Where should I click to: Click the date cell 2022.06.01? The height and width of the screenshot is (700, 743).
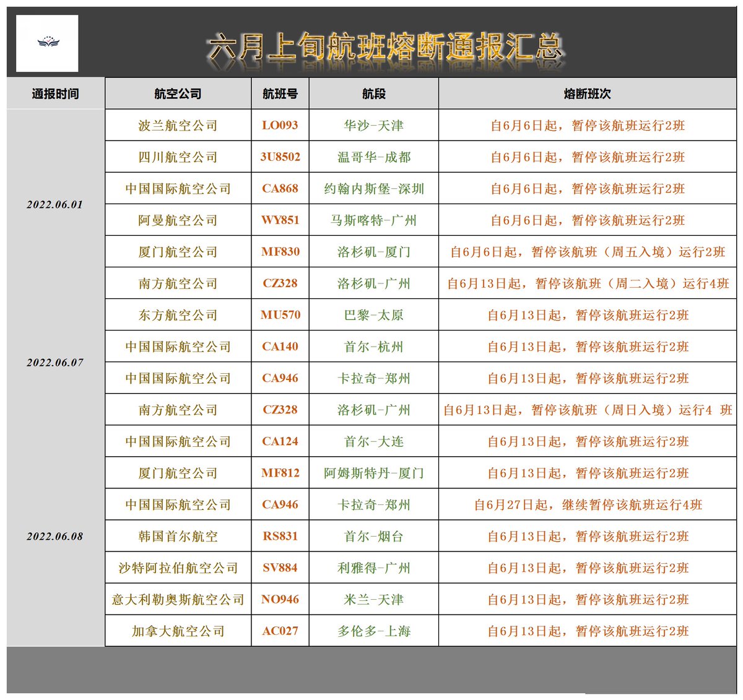point(54,205)
